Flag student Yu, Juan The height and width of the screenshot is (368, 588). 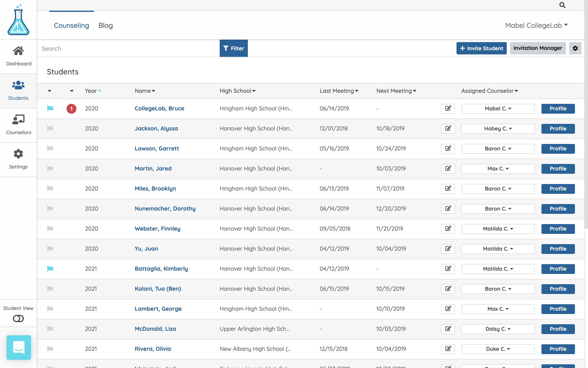click(x=50, y=248)
